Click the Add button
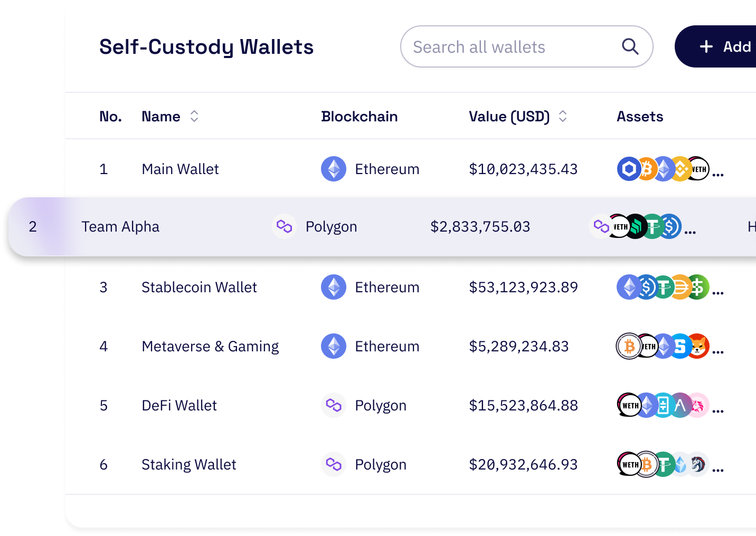 click(715, 46)
